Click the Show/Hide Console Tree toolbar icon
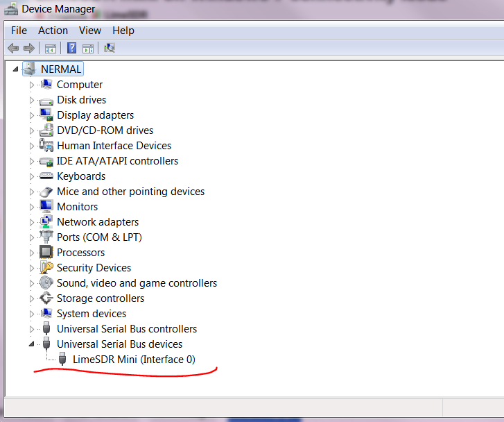This screenshot has width=504, height=422. [x=51, y=49]
